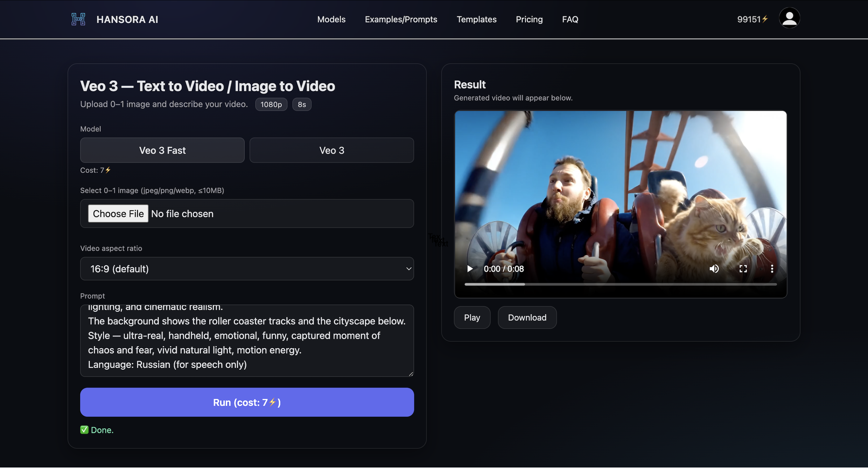Open the Models navigation item
Image resolution: width=868 pixels, height=474 pixels.
(331, 19)
